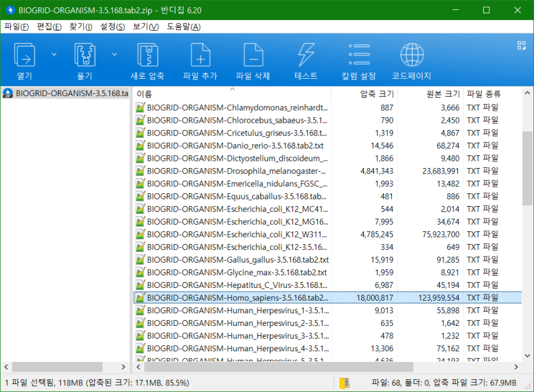The height and width of the screenshot is (392, 534).
Task: Select the Chlamydomonas_reinhardt file name
Action: pyautogui.click(x=238, y=107)
